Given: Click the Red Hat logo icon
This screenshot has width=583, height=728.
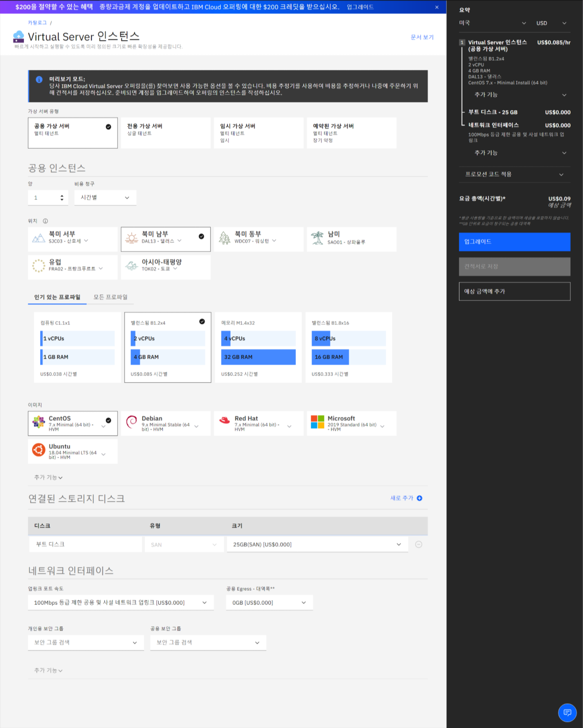Looking at the screenshot, I should (224, 421).
